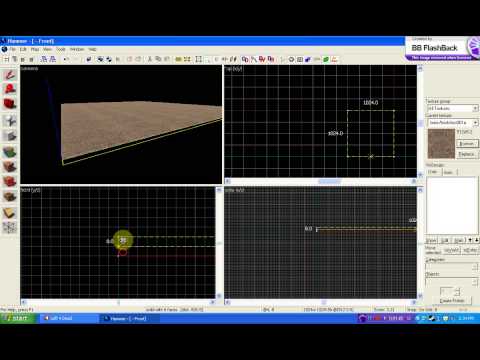Click the Copy toolbar icon
The width and height of the screenshot is (480, 360).
158,59
